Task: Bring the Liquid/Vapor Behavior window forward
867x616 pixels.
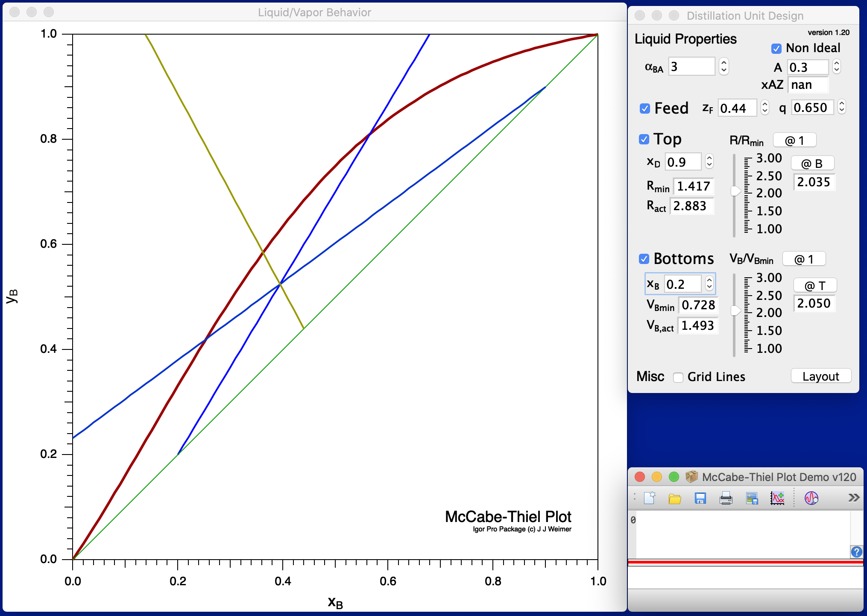Action: (315, 12)
